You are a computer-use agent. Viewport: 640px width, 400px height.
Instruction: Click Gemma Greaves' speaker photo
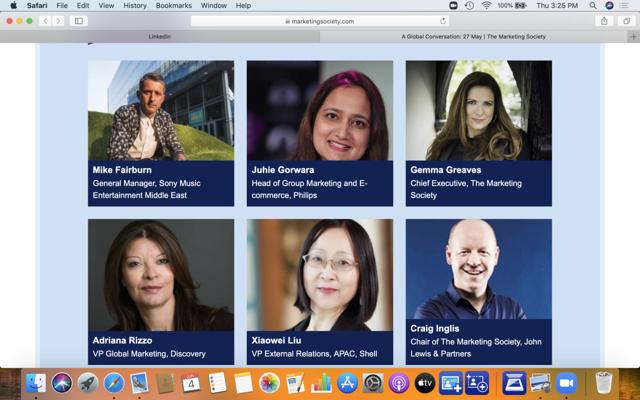click(478, 110)
